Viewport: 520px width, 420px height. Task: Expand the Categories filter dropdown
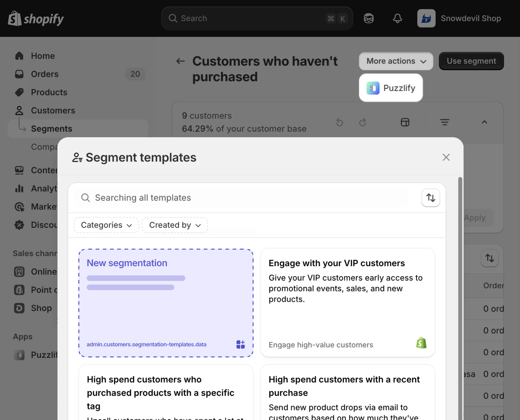click(x=106, y=225)
